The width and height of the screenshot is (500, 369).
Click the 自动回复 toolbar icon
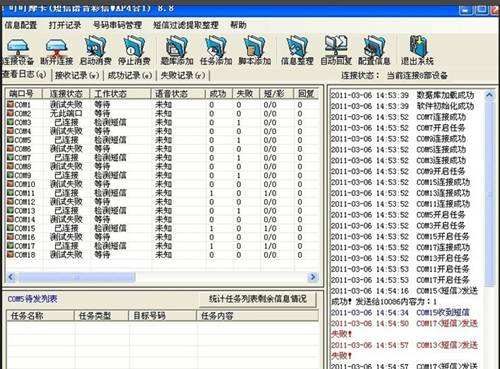click(x=336, y=51)
